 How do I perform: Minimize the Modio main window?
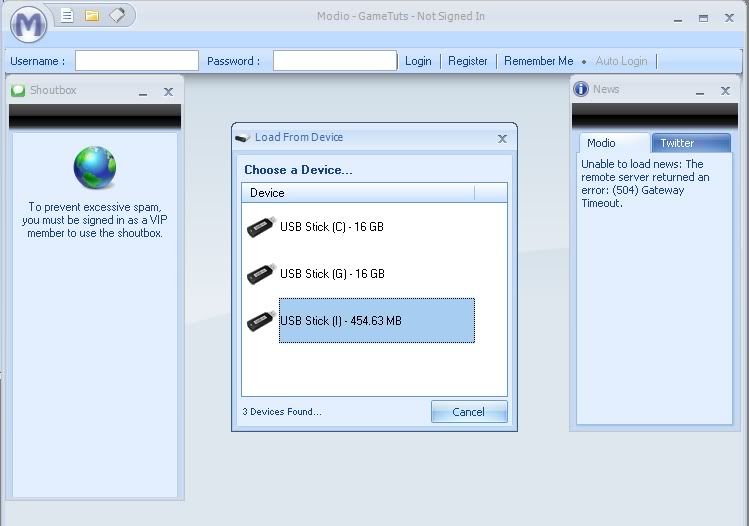click(678, 19)
